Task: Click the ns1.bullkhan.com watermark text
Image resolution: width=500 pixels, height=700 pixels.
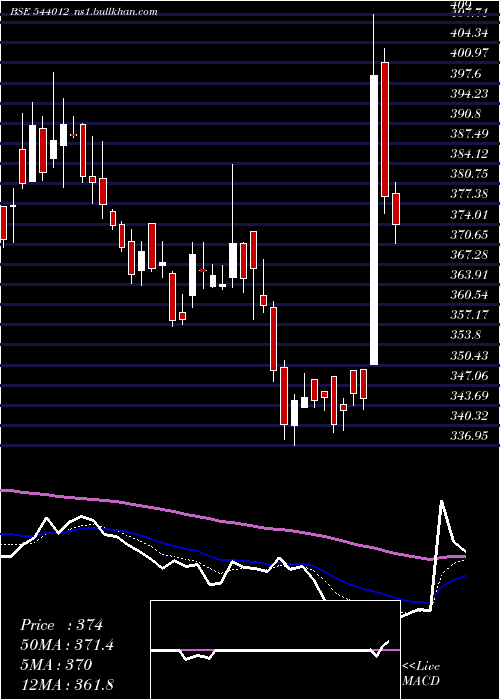Action: [115, 12]
